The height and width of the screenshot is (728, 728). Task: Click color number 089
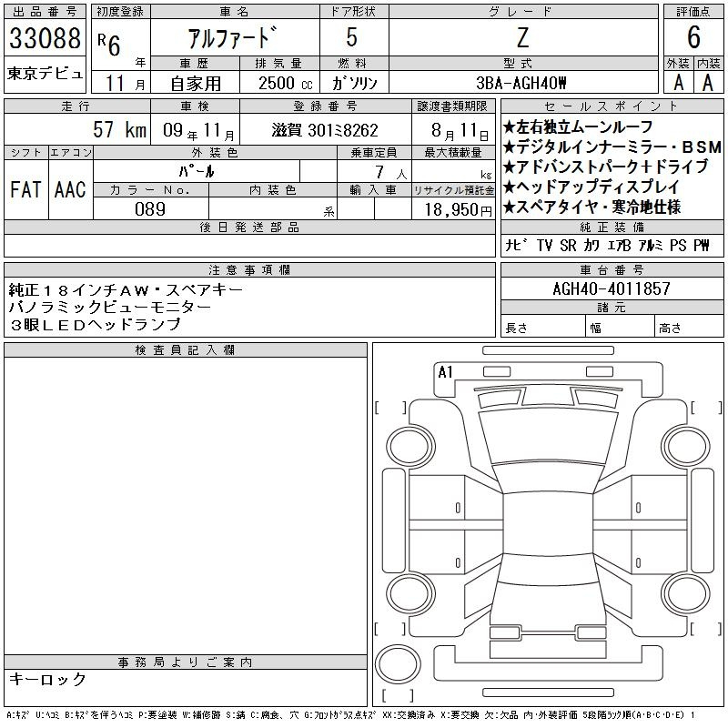pyautogui.click(x=150, y=209)
